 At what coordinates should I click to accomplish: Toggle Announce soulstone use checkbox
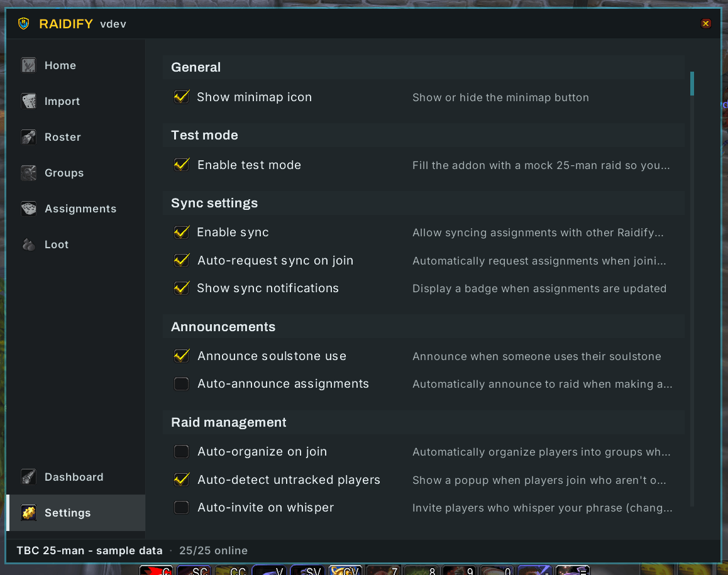tap(181, 356)
